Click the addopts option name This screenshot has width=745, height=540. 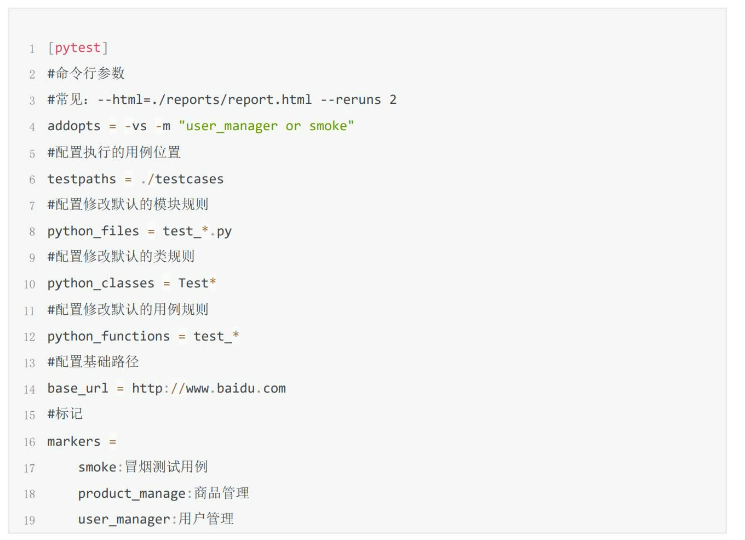click(x=75, y=126)
